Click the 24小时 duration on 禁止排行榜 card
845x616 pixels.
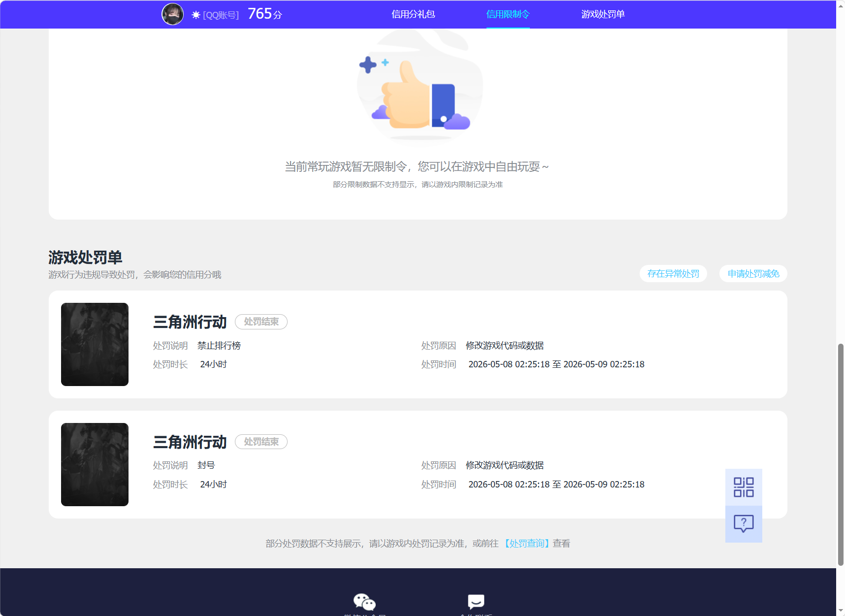coord(213,364)
